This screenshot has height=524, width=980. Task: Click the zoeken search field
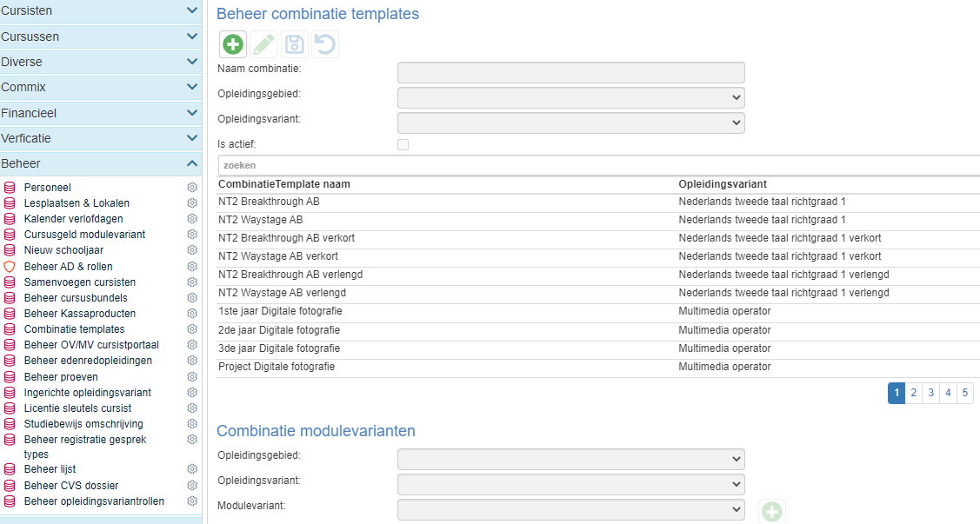coord(599,165)
